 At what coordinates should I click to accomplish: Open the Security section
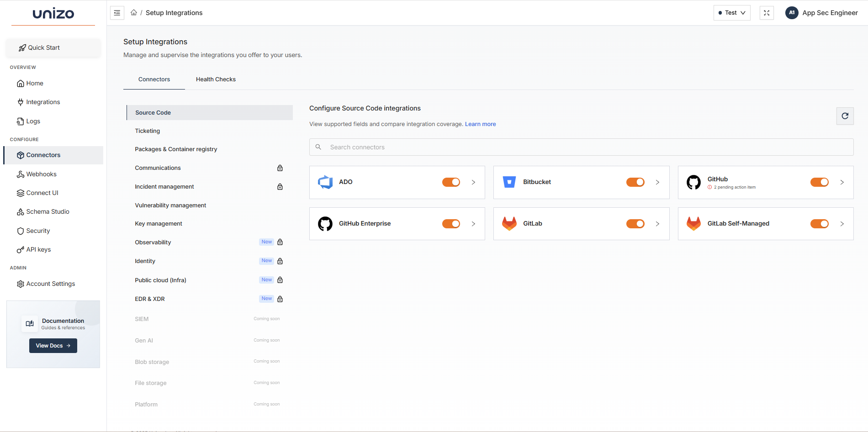coord(38,231)
